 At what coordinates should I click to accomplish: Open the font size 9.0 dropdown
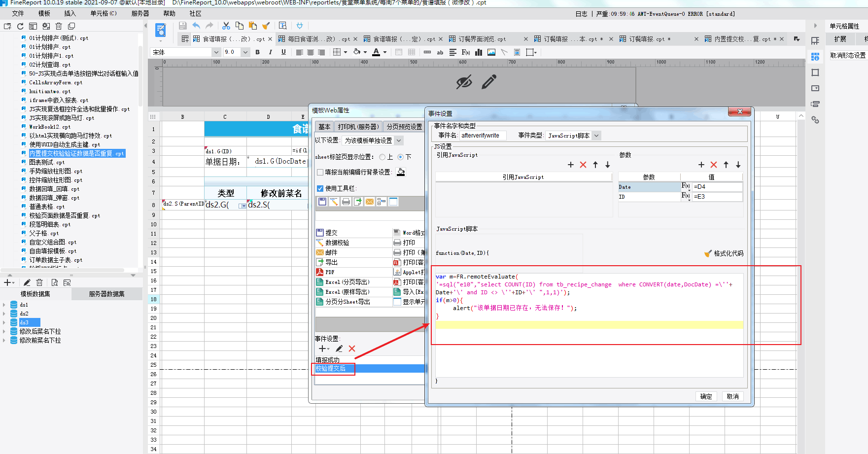tap(245, 52)
